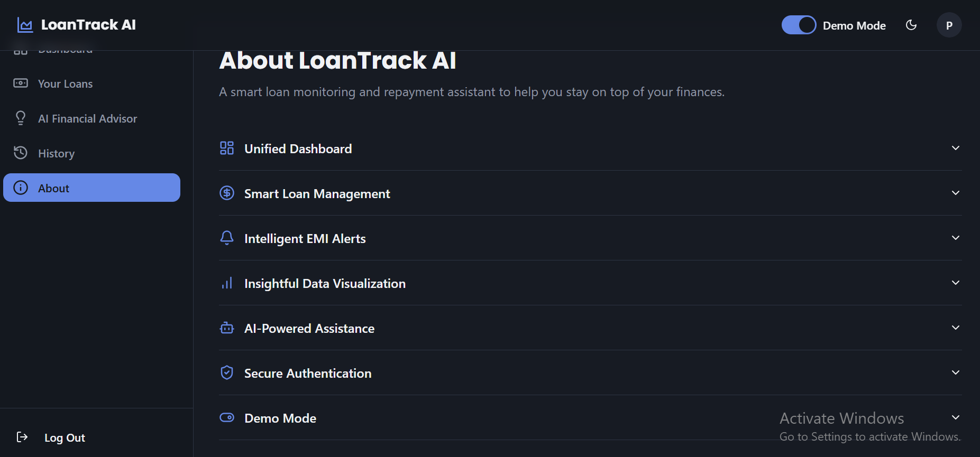Click the LoanTrack AI chart logo icon
980x457 pixels.
point(25,25)
